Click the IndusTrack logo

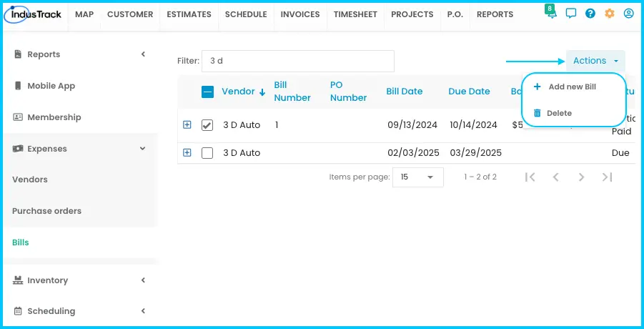(x=32, y=14)
